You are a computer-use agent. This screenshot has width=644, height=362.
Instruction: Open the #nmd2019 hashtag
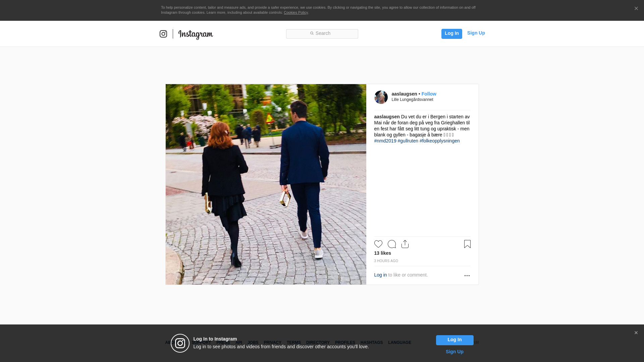[x=385, y=141]
